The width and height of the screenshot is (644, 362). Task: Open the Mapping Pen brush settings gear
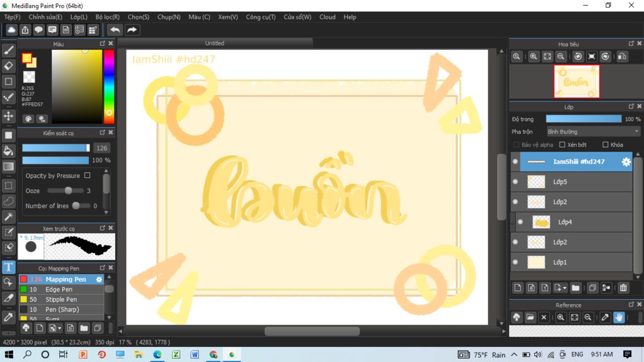click(99, 280)
